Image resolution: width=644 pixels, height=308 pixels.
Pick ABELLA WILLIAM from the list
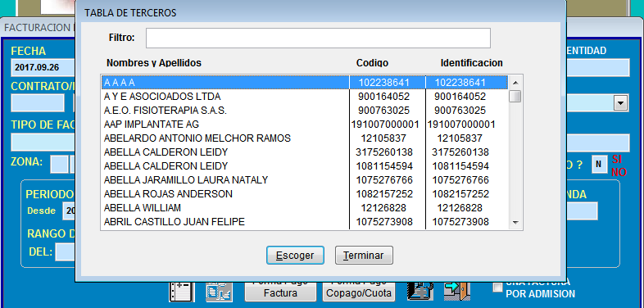click(305, 208)
